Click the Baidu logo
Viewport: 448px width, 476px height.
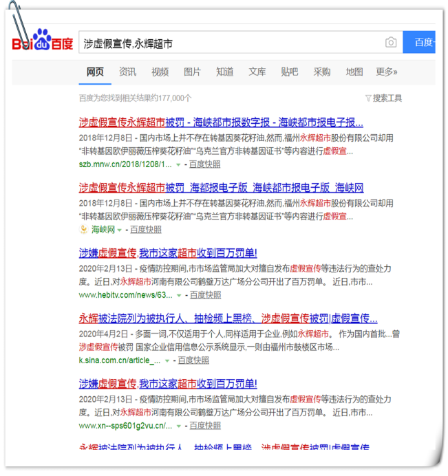(x=43, y=40)
